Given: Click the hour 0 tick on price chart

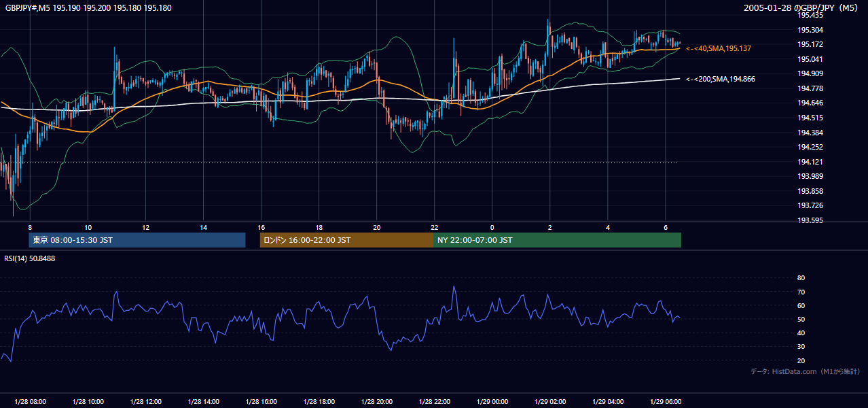Looking at the screenshot, I should [x=492, y=227].
